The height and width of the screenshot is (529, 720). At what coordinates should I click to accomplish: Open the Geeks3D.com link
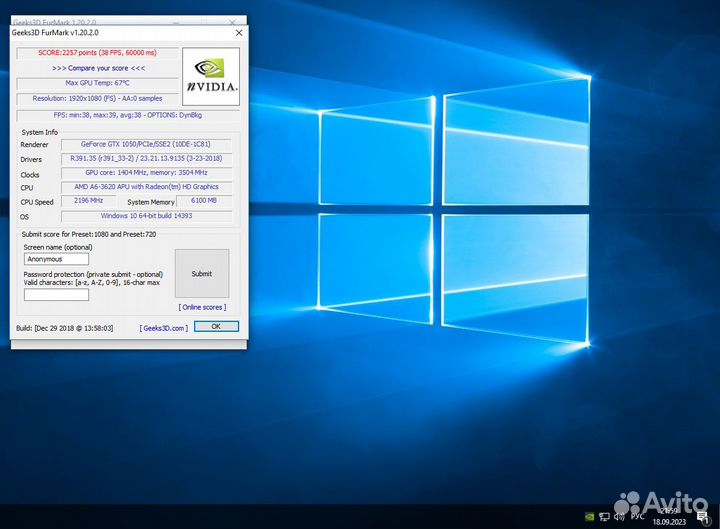(163, 328)
